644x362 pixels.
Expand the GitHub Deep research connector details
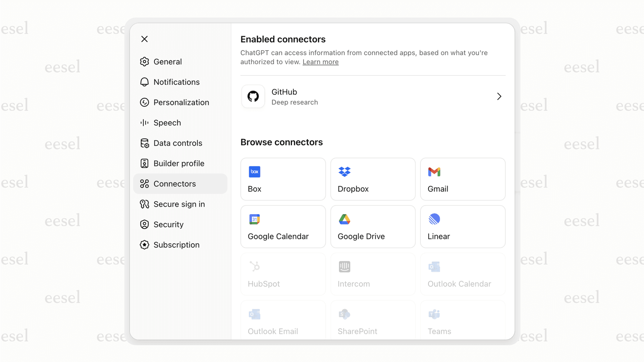point(499,97)
